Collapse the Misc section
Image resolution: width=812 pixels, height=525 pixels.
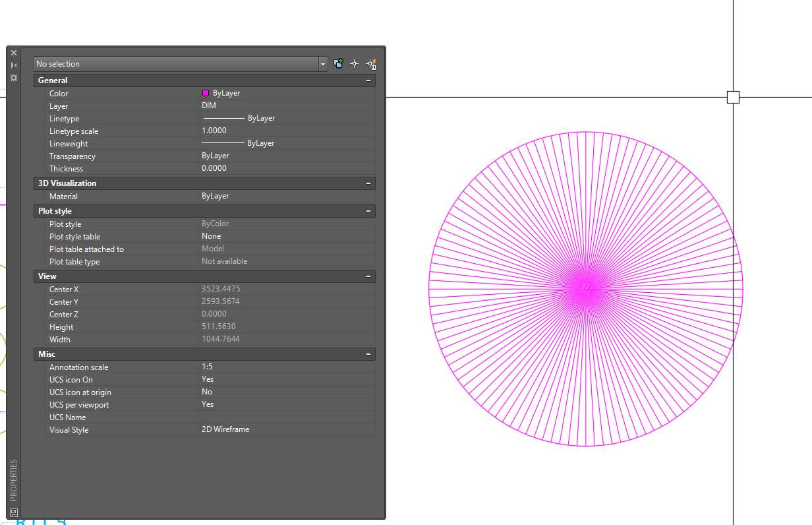pos(368,354)
